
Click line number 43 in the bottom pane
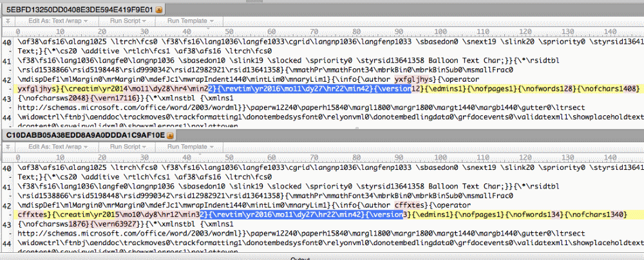(x=8, y=225)
